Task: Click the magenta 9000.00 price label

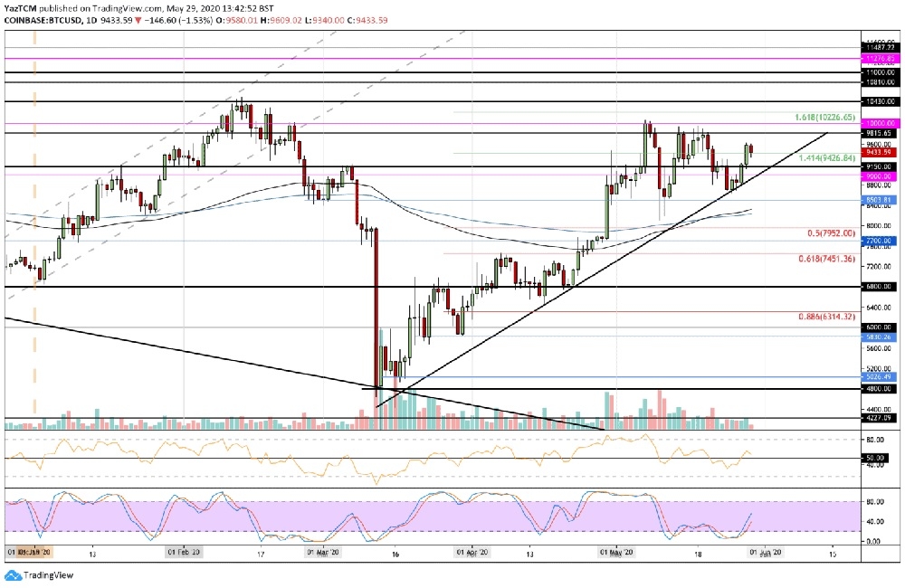Action: tap(879, 176)
